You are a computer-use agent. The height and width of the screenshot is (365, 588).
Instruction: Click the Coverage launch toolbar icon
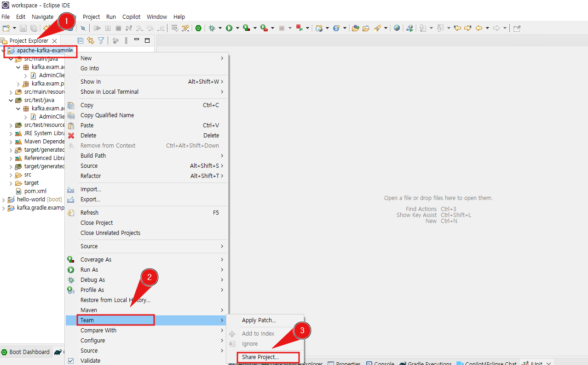click(x=247, y=28)
